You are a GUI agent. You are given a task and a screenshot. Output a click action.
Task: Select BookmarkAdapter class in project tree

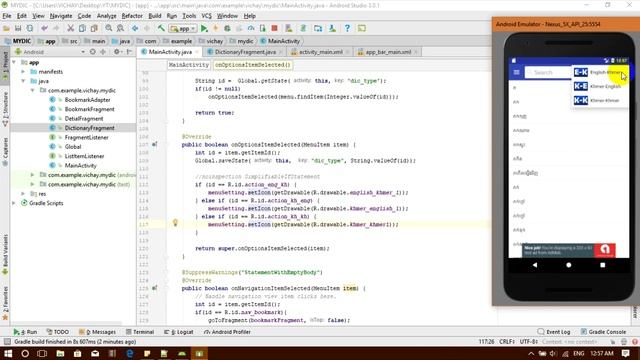click(87, 100)
